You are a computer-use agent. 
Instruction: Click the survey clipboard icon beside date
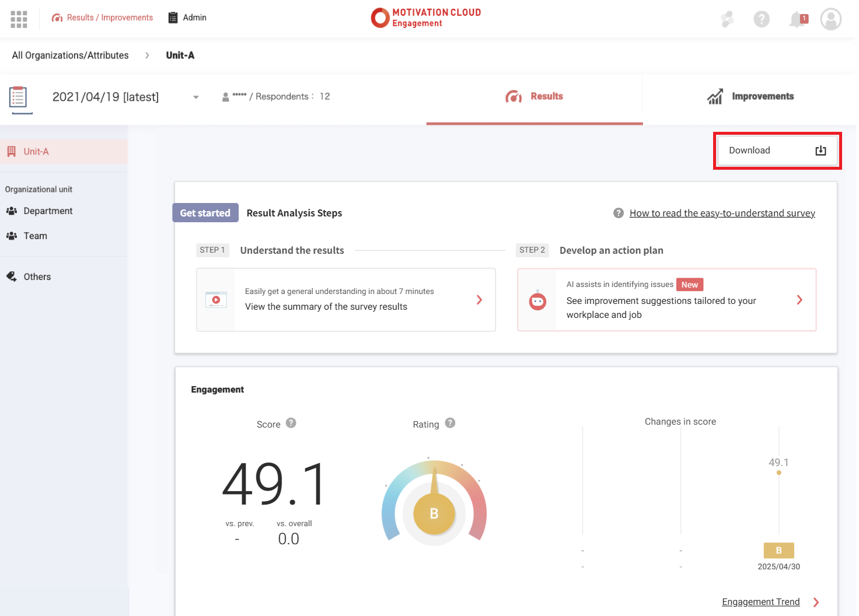19,97
